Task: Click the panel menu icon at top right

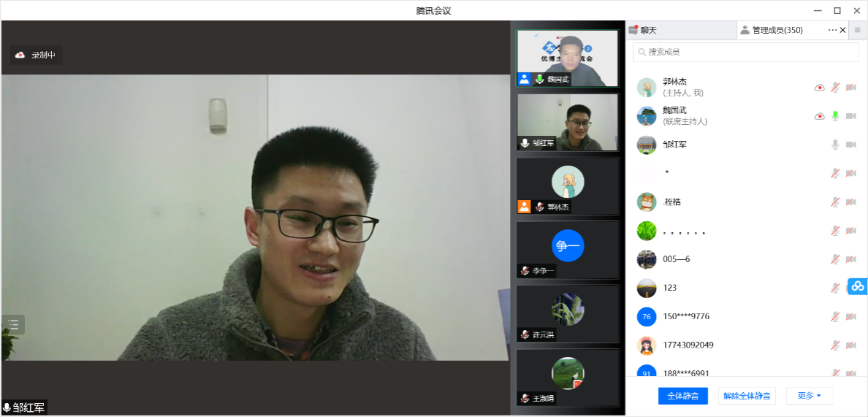Action: click(x=858, y=30)
